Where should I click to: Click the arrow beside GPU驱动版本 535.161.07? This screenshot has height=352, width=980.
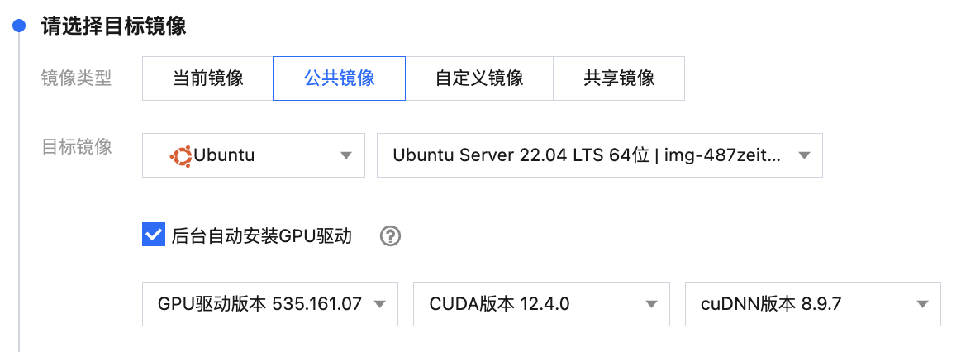point(379,304)
